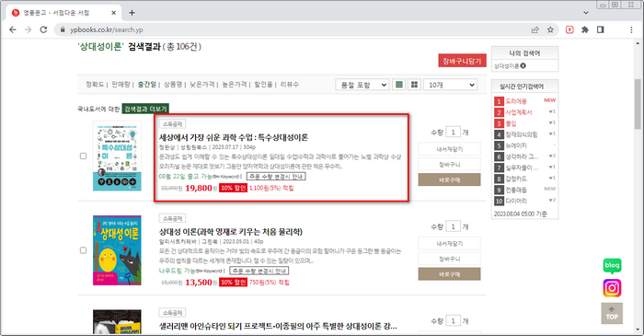The width and height of the screenshot is (644, 336).
Task: Click the page vertical scrollbar thumb
Action: (638, 104)
